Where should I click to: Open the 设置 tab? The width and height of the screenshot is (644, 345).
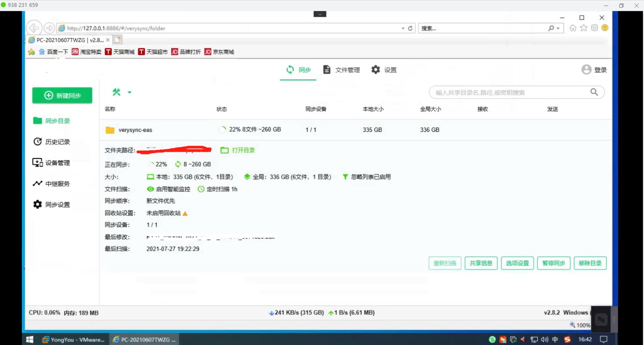[x=384, y=70]
